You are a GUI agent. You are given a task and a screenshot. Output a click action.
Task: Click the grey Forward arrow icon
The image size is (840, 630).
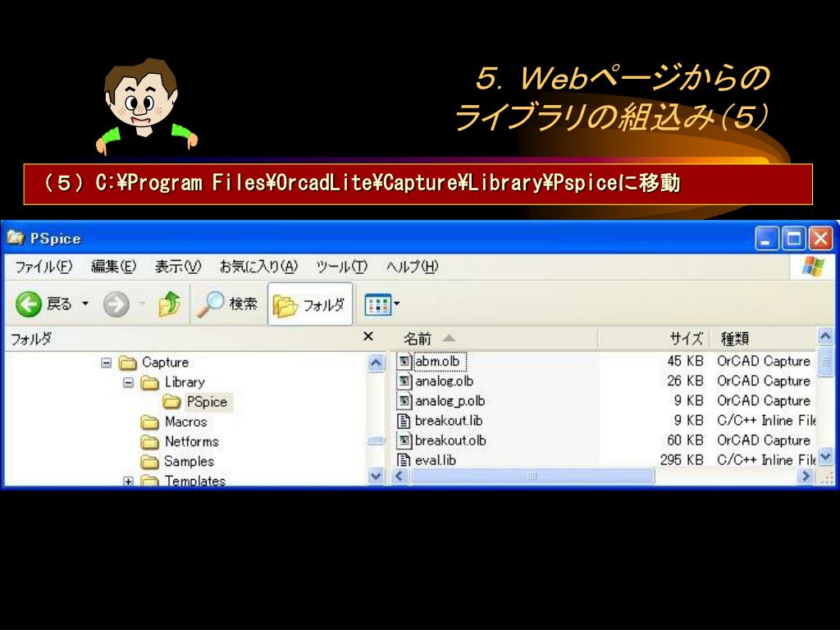click(116, 304)
